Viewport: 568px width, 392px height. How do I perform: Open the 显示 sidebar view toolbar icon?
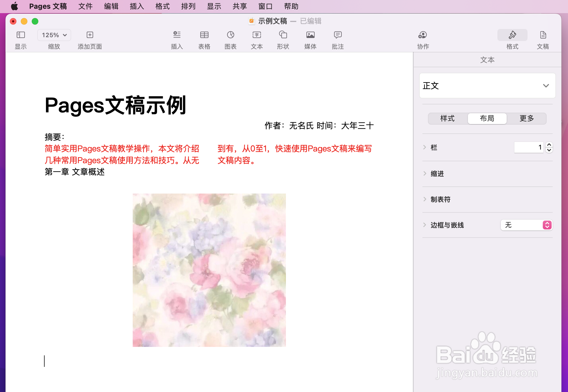tap(21, 35)
